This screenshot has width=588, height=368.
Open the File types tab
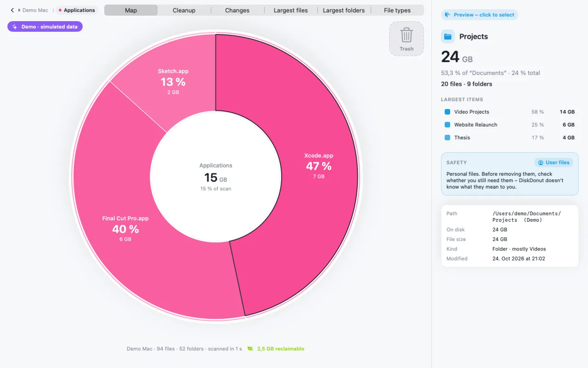click(x=397, y=10)
